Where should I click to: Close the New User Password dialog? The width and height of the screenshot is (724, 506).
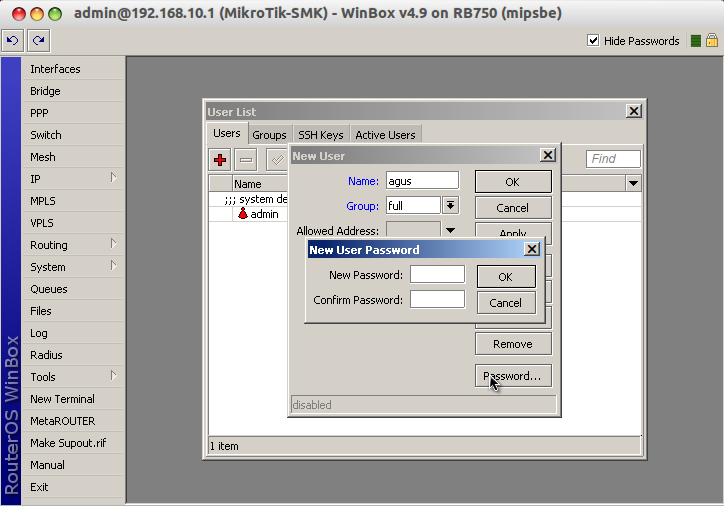coord(531,249)
